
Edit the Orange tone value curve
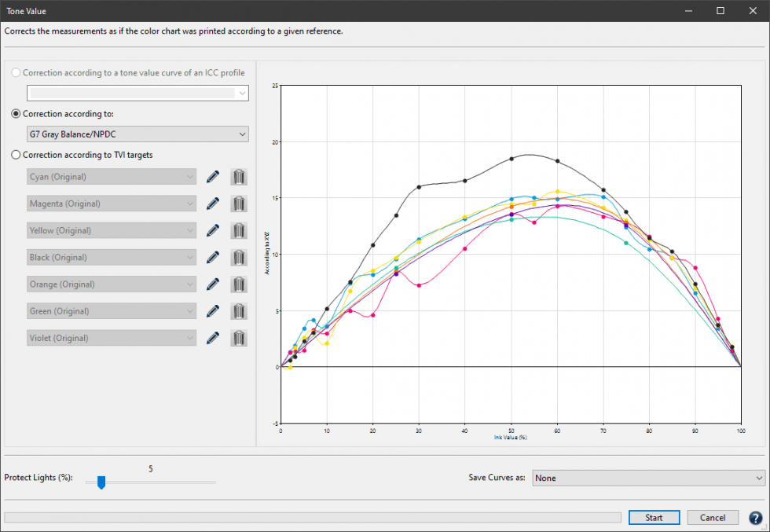point(212,284)
